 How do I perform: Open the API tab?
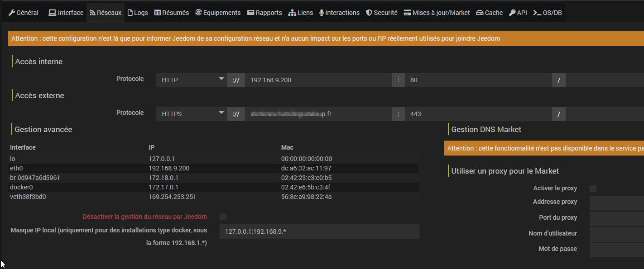(x=518, y=13)
